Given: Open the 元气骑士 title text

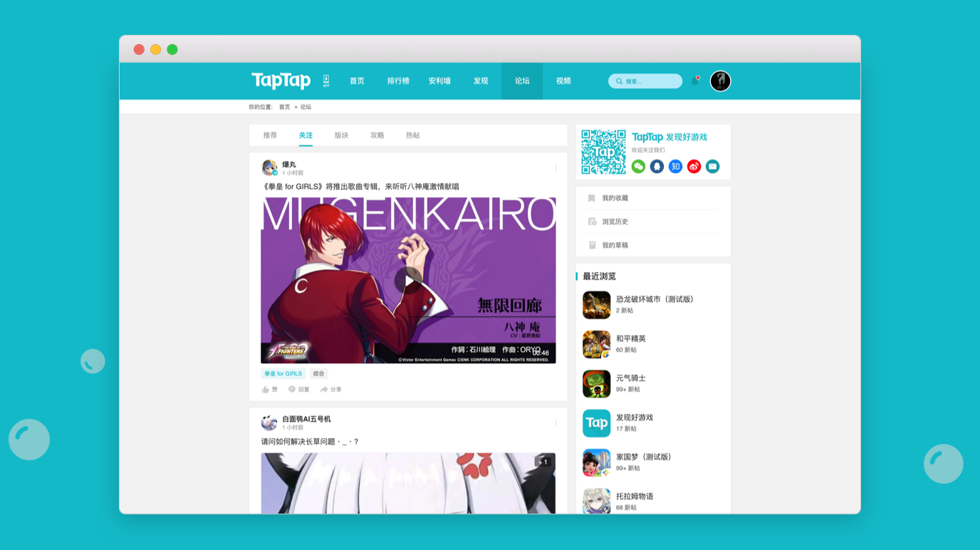Looking at the screenshot, I should tap(631, 378).
